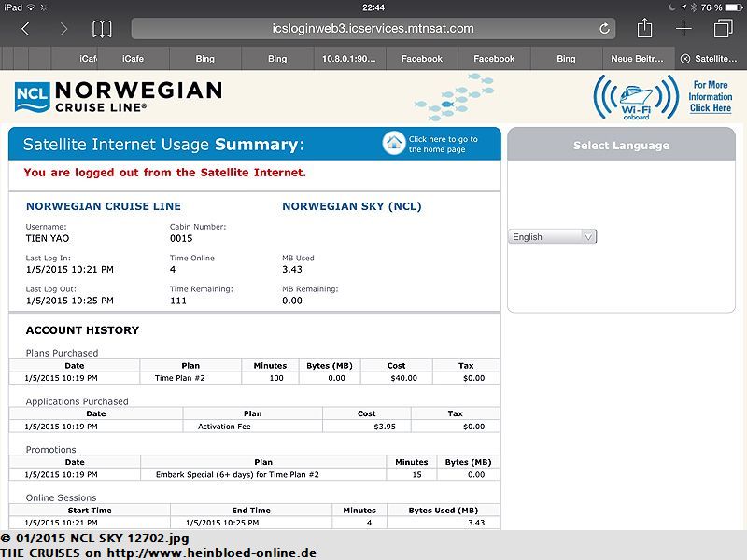Click the Bytes Used (MB) column header
Screen dimensions: 747x560
point(444,510)
